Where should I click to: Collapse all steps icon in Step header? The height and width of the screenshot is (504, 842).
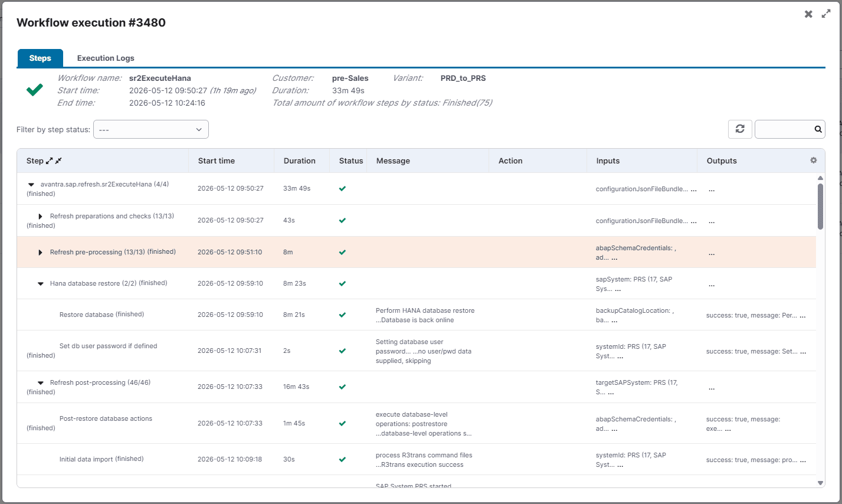58,161
